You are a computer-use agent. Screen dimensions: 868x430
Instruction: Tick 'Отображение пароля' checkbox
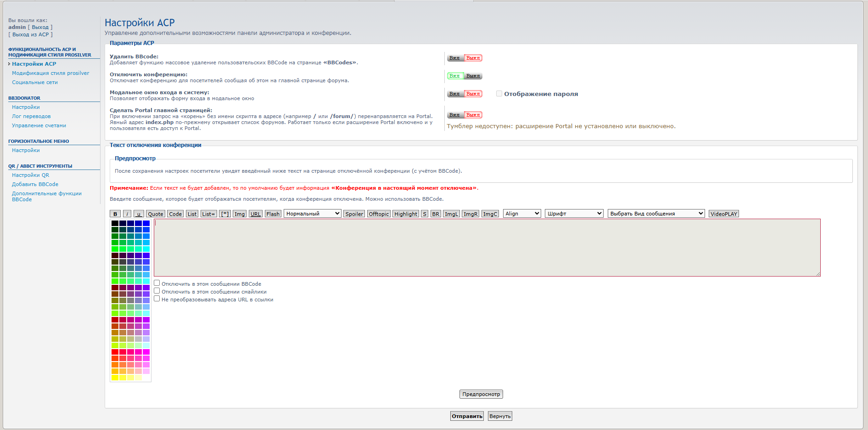pyautogui.click(x=499, y=94)
